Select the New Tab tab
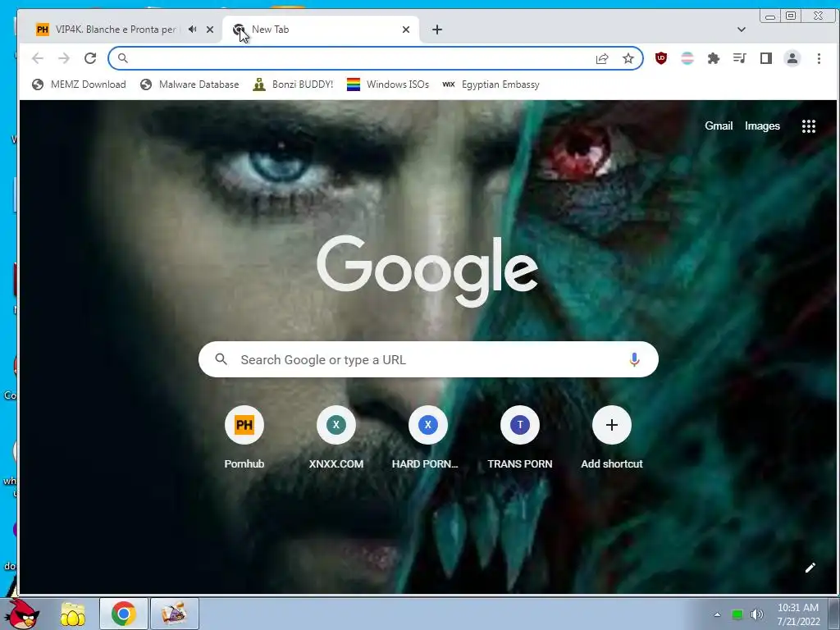 [321, 30]
